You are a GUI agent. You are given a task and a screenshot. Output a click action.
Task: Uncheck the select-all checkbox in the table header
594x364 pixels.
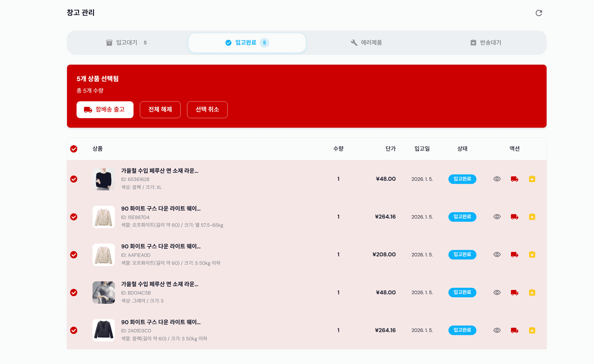pyautogui.click(x=74, y=149)
